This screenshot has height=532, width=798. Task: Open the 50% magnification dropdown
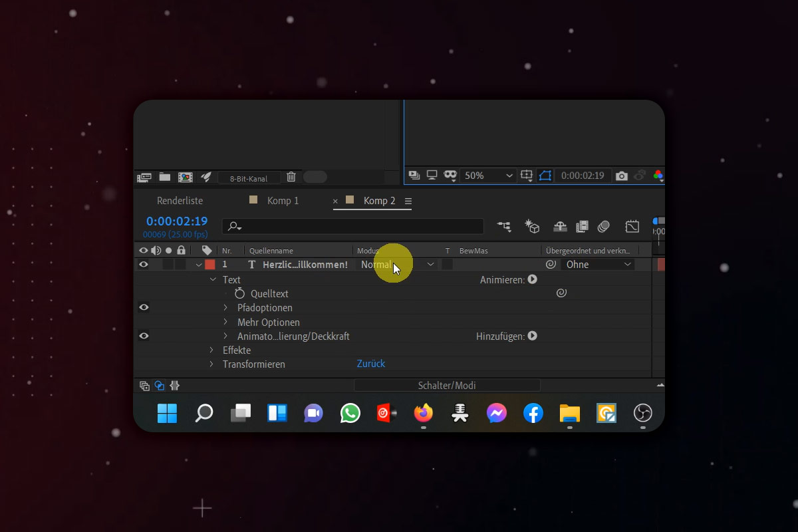[x=489, y=176]
